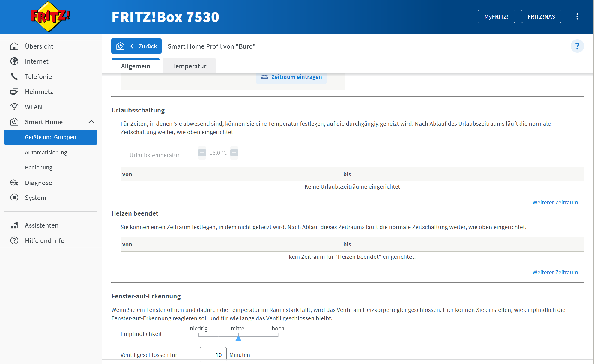
Task: Go to the Internet section
Action: pos(37,61)
